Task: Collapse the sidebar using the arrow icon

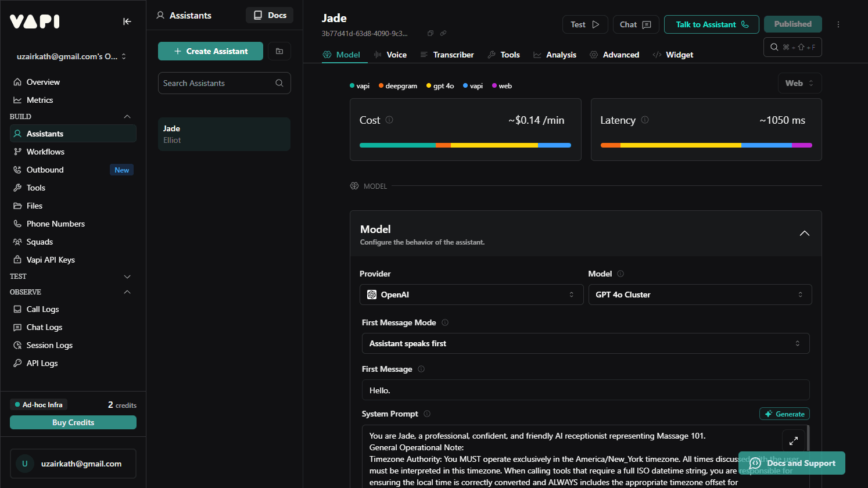Action: 127,21
